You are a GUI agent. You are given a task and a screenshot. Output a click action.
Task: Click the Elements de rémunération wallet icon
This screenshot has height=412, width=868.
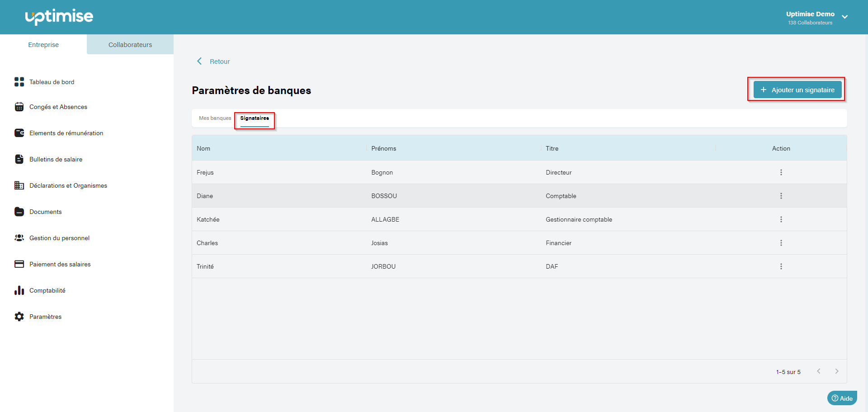[19, 133]
